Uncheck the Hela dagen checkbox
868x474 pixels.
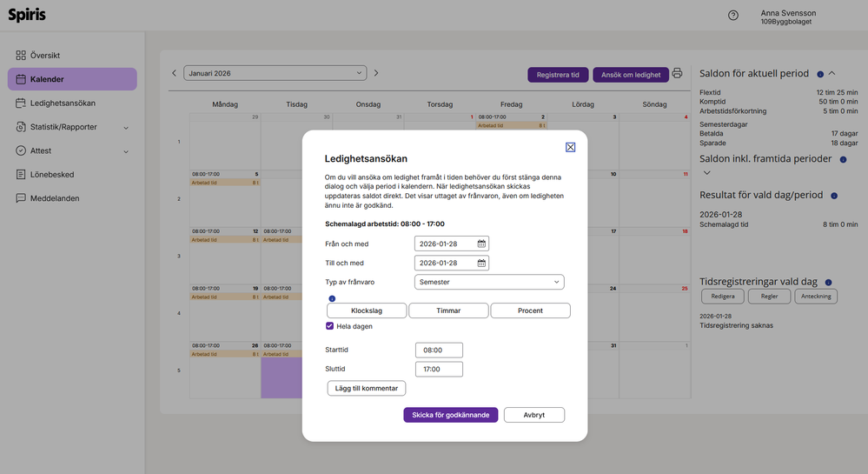pos(330,326)
